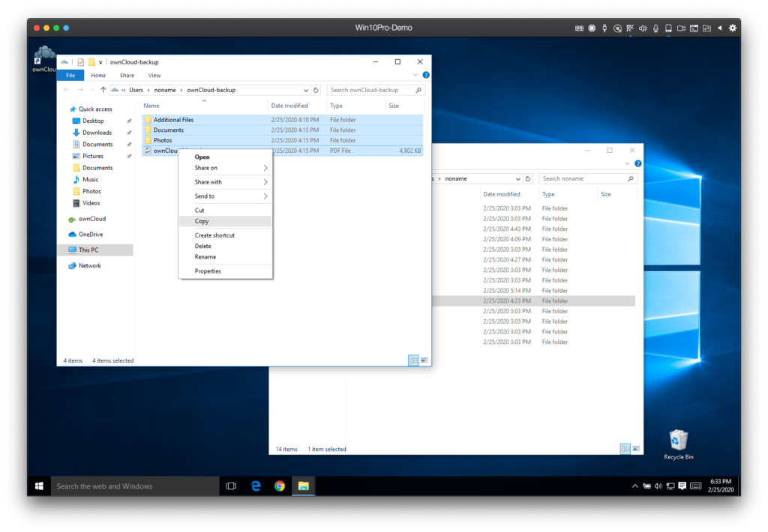Choose Delete in the context menu
The image size is (768, 532).
click(225, 247)
